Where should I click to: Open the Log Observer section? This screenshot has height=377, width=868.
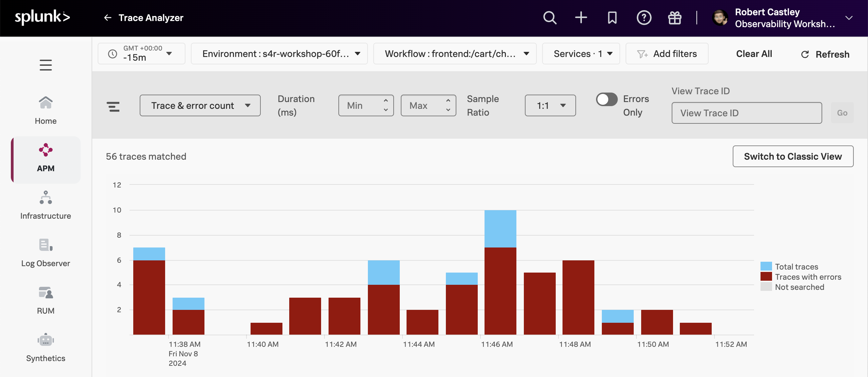point(45,252)
